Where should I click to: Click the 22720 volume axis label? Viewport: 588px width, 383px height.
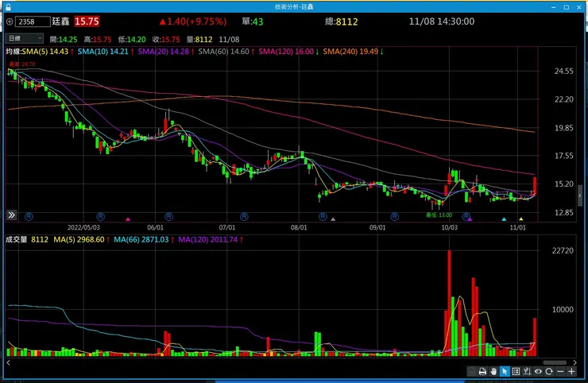click(563, 250)
